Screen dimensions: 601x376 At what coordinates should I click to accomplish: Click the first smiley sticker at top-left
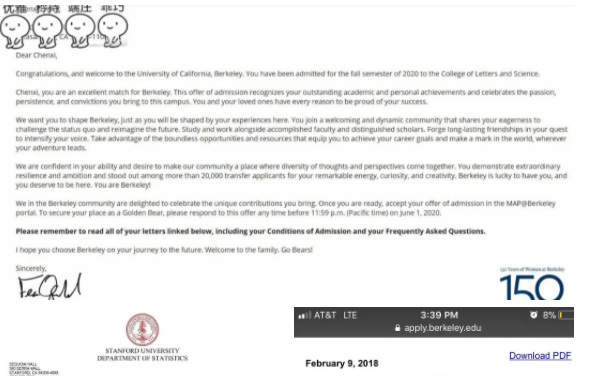pyautogui.click(x=15, y=31)
